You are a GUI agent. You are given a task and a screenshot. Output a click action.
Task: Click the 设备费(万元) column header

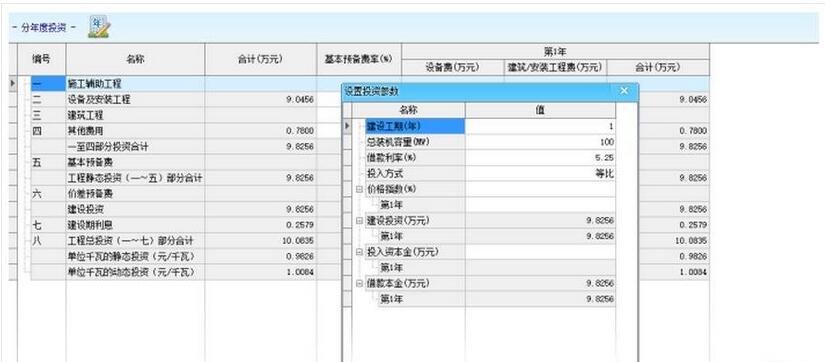[452, 67]
